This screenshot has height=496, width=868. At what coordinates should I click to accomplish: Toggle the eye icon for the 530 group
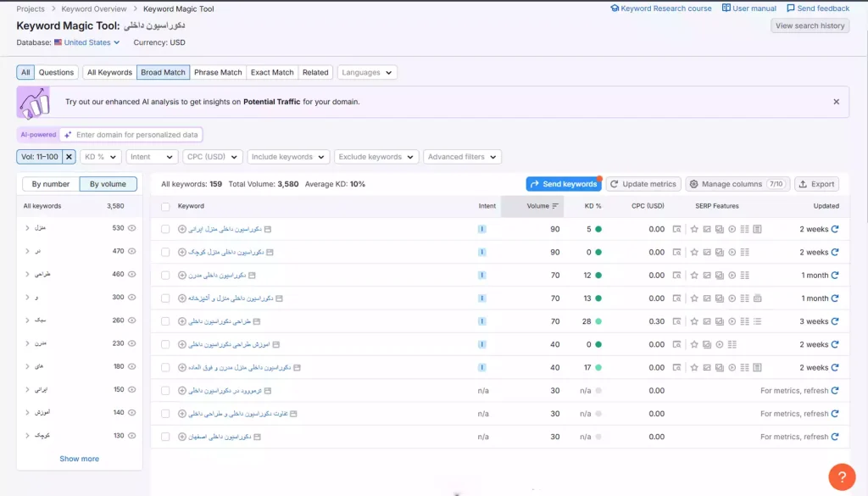click(132, 228)
